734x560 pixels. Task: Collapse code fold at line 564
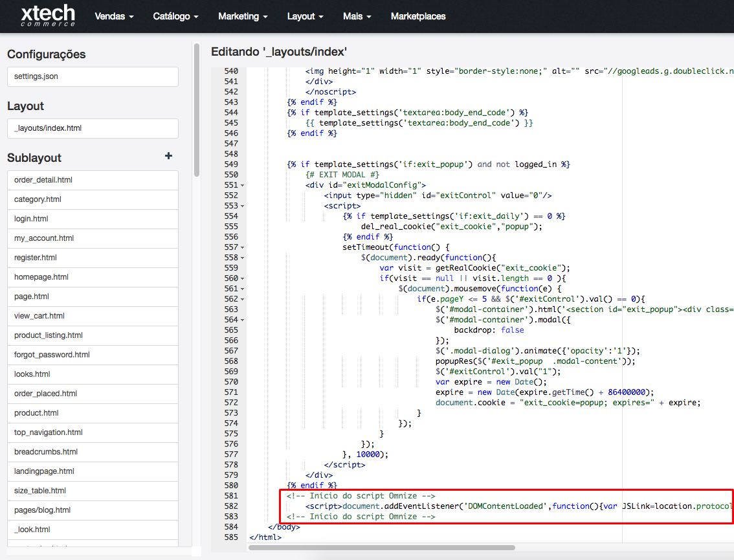tap(243, 320)
